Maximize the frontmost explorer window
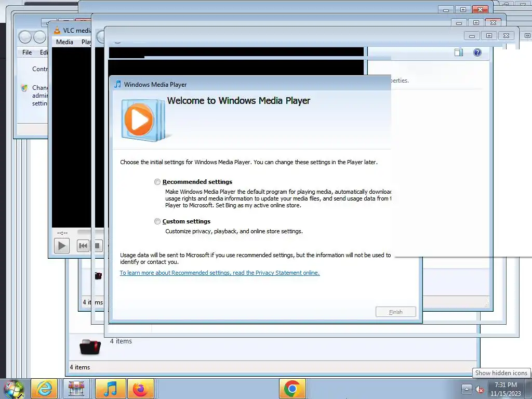Screen dimensions: 532x399 [x=489, y=36]
